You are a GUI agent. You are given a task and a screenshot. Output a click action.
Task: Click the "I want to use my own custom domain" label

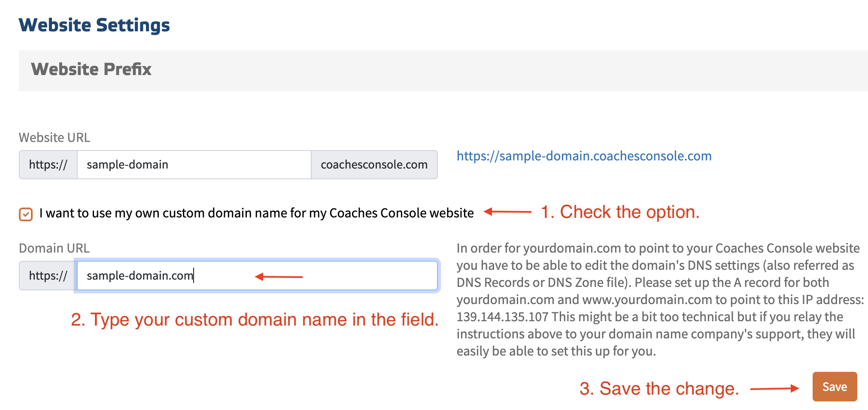256,213
